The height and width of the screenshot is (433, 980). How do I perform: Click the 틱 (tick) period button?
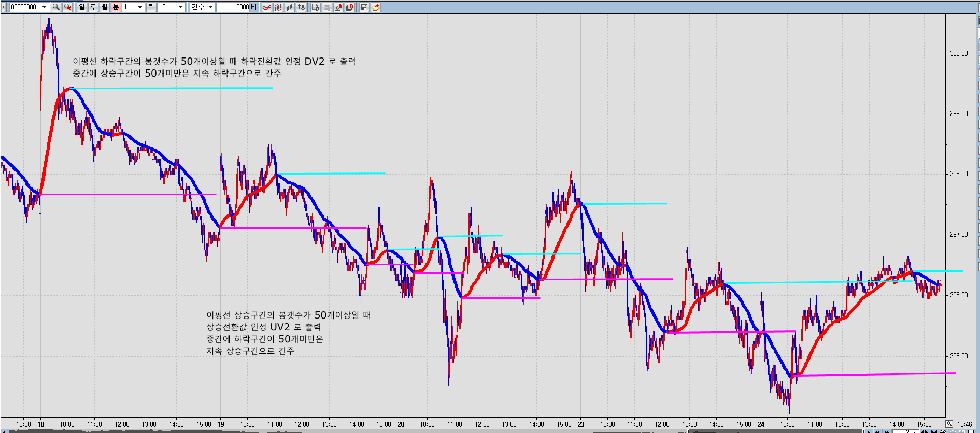[151, 7]
